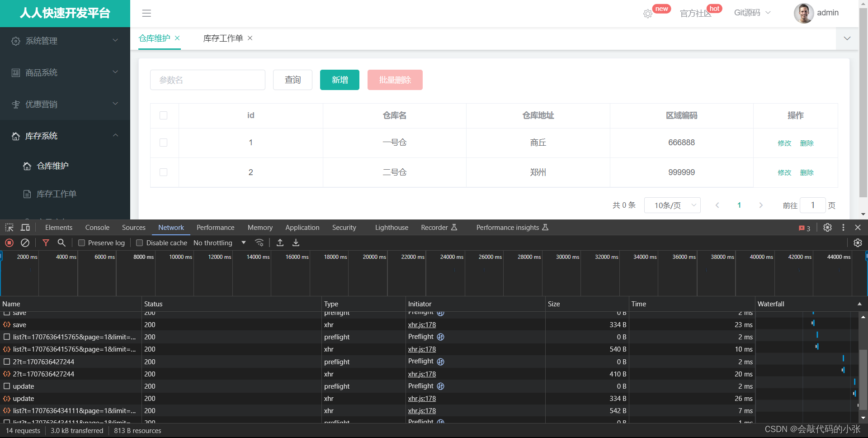This screenshot has width=868, height=438.
Task: Close the DevTools panel
Action: (x=858, y=228)
